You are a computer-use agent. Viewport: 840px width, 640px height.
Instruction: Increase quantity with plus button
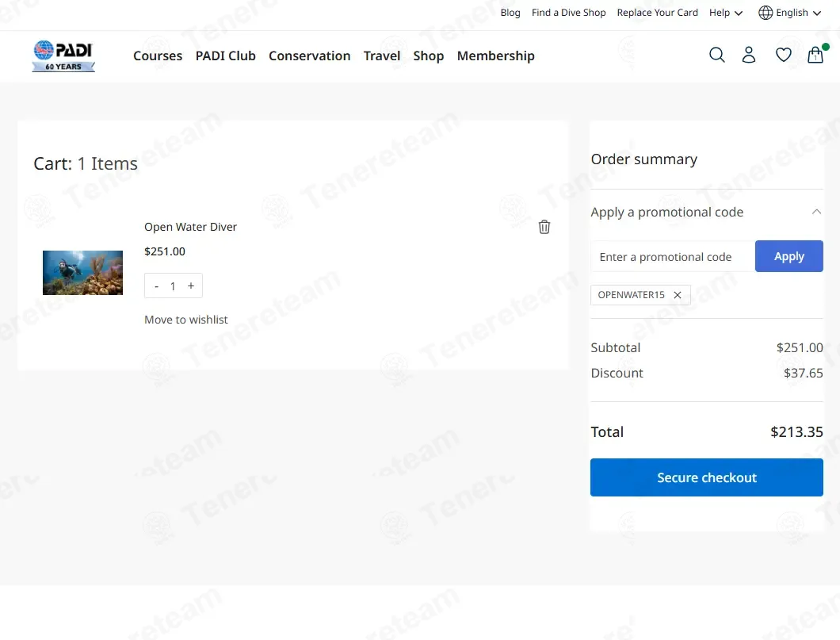[191, 286]
